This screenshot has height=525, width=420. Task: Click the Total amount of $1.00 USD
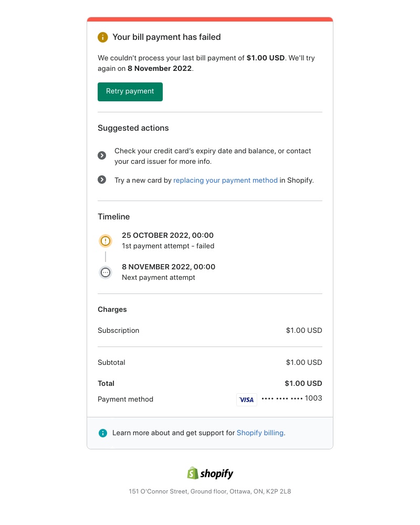point(303,383)
